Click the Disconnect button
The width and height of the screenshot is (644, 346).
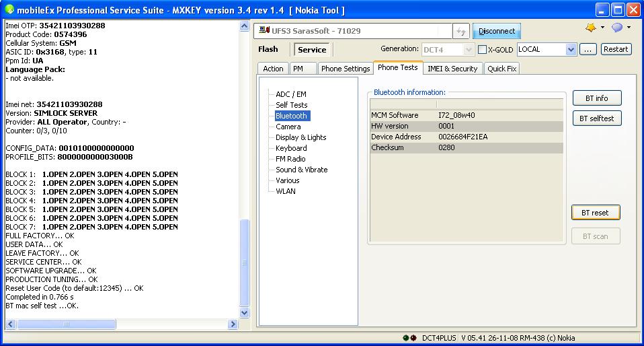click(x=497, y=31)
